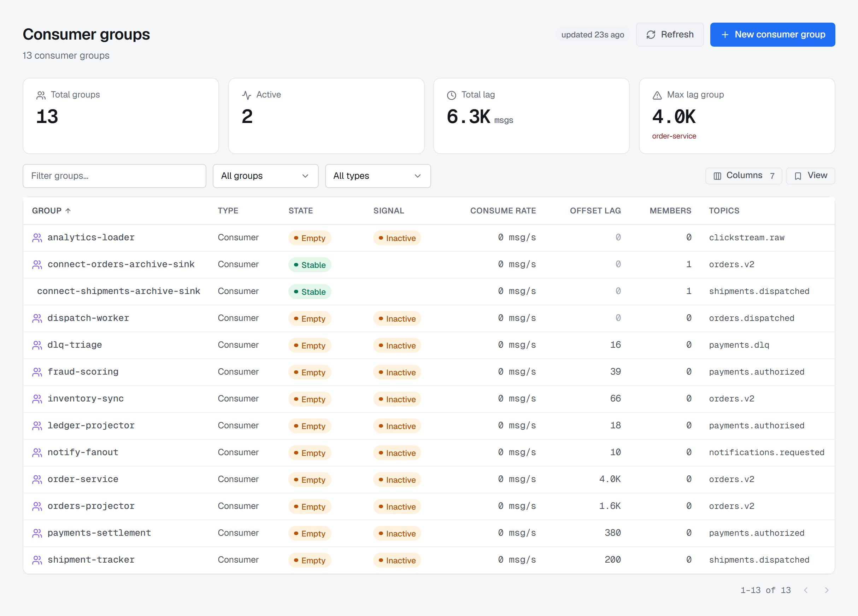This screenshot has height=616, width=858.
Task: Click the notifications.requested topic
Action: pyautogui.click(x=766, y=452)
